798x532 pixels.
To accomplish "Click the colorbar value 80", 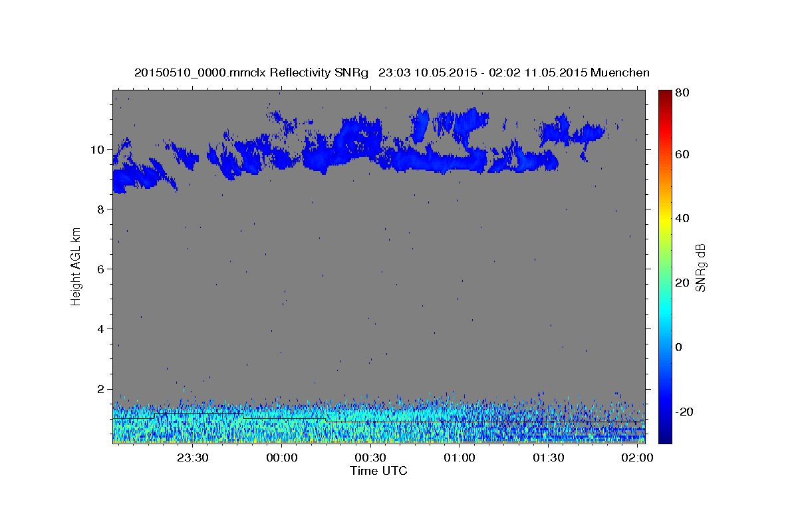I will point(682,93).
